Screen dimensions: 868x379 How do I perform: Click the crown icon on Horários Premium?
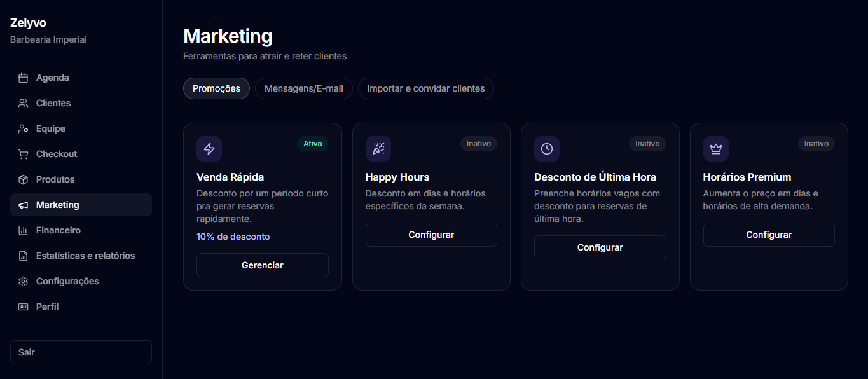point(716,149)
